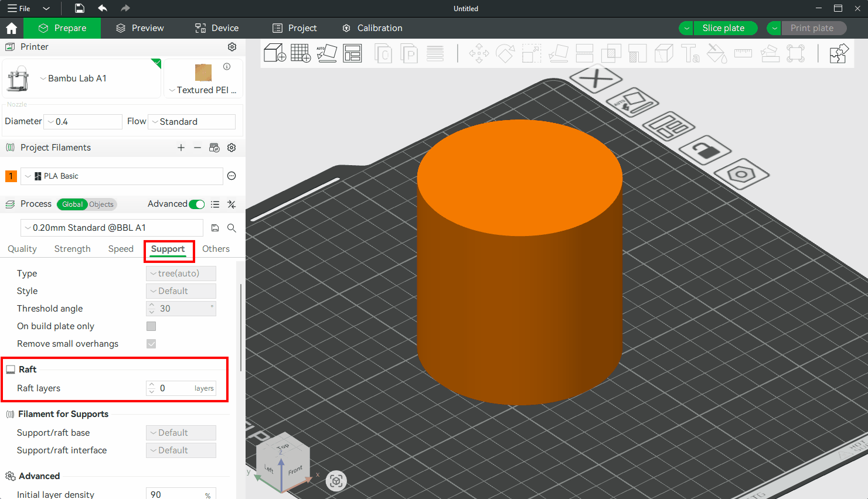Add a filament with the plus icon
Viewport: 868px width, 499px height.
tap(181, 148)
